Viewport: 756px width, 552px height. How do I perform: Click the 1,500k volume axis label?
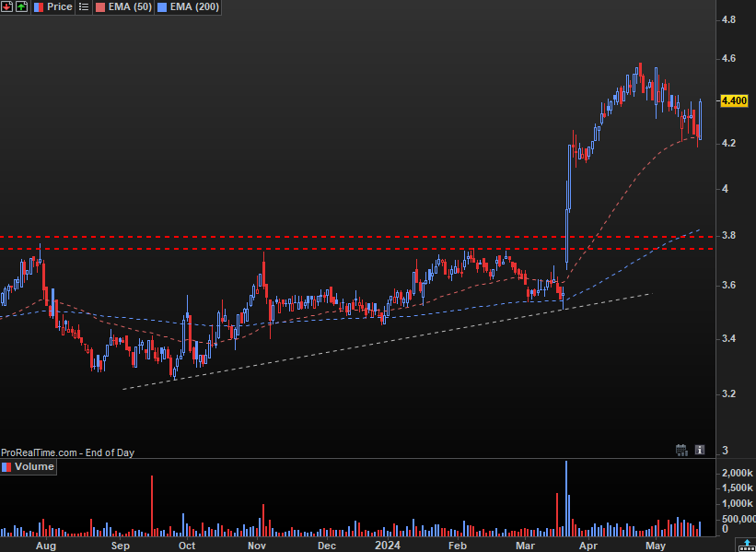point(738,488)
